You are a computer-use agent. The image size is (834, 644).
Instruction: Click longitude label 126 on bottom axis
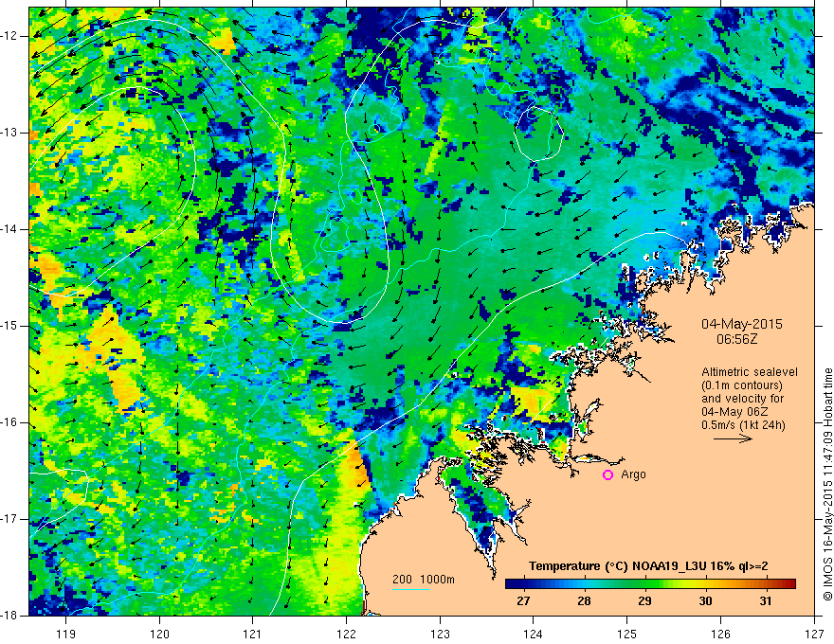coord(720,634)
